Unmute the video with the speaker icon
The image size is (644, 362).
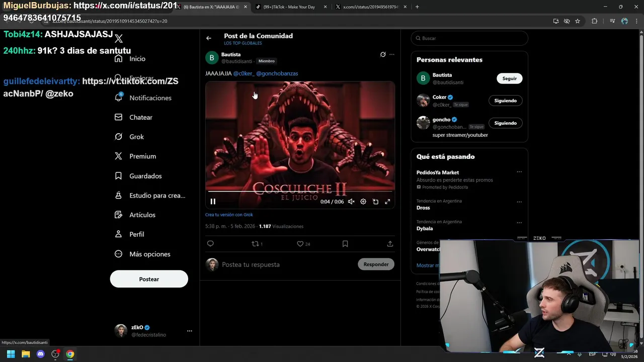point(351,202)
